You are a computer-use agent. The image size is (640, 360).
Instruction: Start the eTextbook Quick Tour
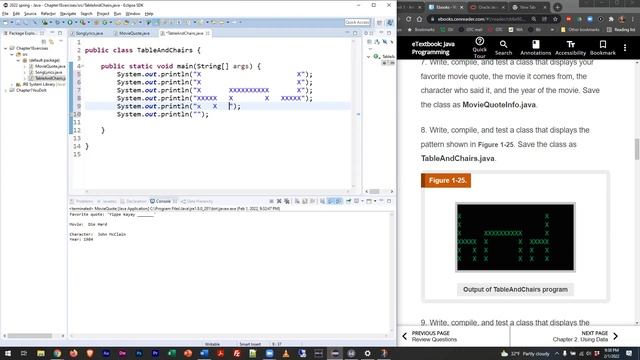[x=480, y=47]
